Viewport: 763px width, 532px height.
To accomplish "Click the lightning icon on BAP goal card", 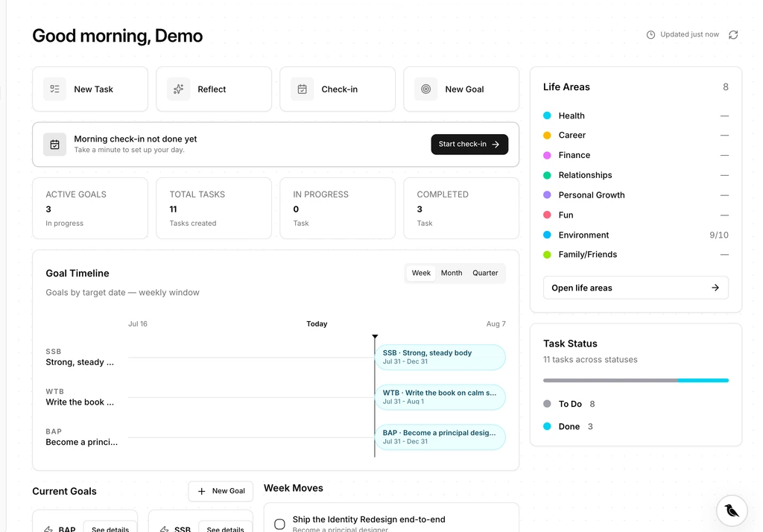I will click(x=48, y=529).
